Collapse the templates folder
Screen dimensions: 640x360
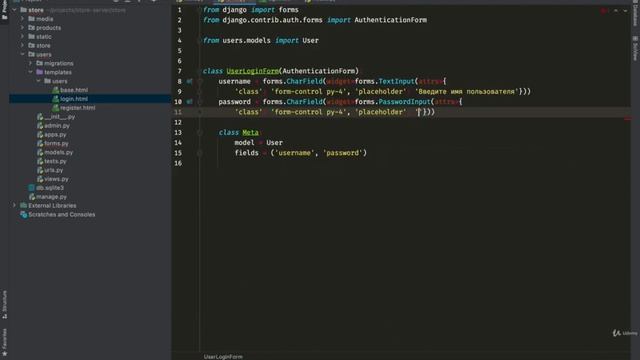coord(31,72)
